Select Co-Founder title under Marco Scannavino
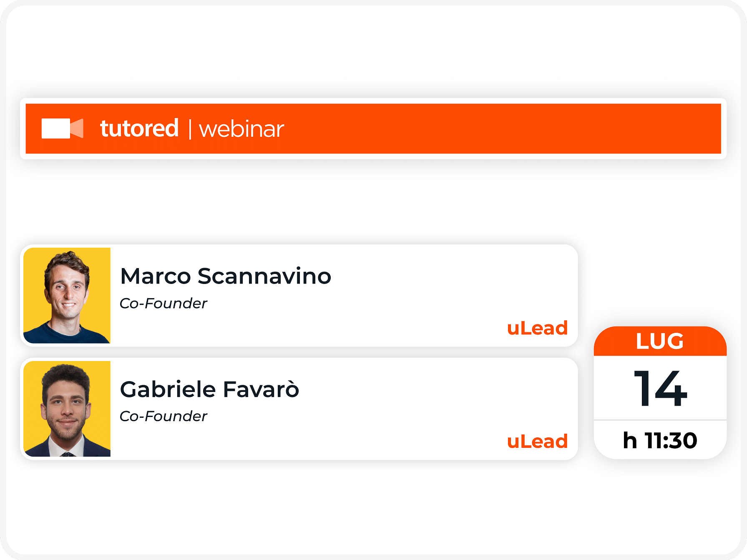 [x=163, y=303]
